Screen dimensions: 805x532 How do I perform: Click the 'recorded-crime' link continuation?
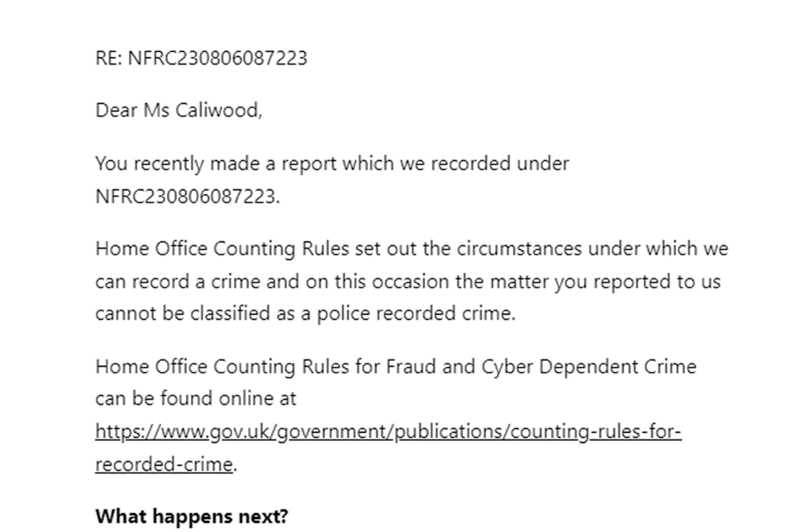click(x=164, y=464)
